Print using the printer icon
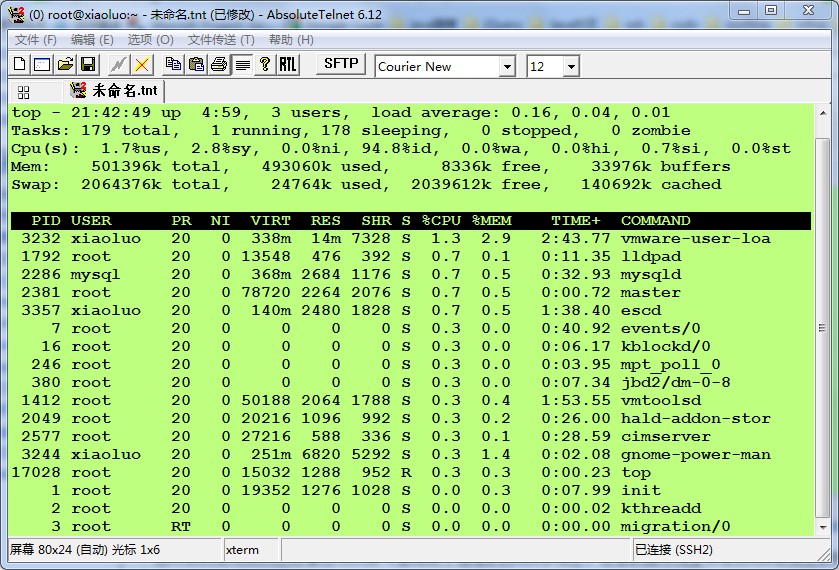Image resolution: width=839 pixels, height=570 pixels. click(x=219, y=65)
